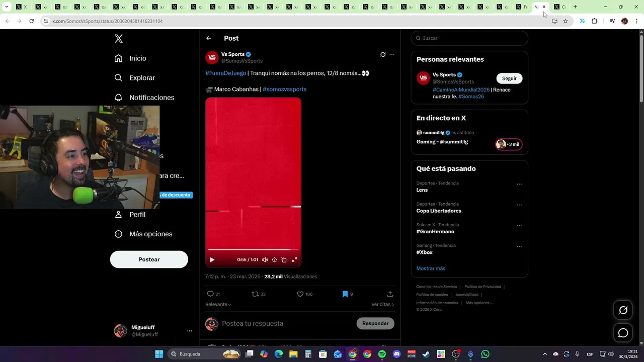This screenshot has width=644, height=362.
Task: Open more options for #GranHermano trend
Action: pyautogui.click(x=519, y=226)
